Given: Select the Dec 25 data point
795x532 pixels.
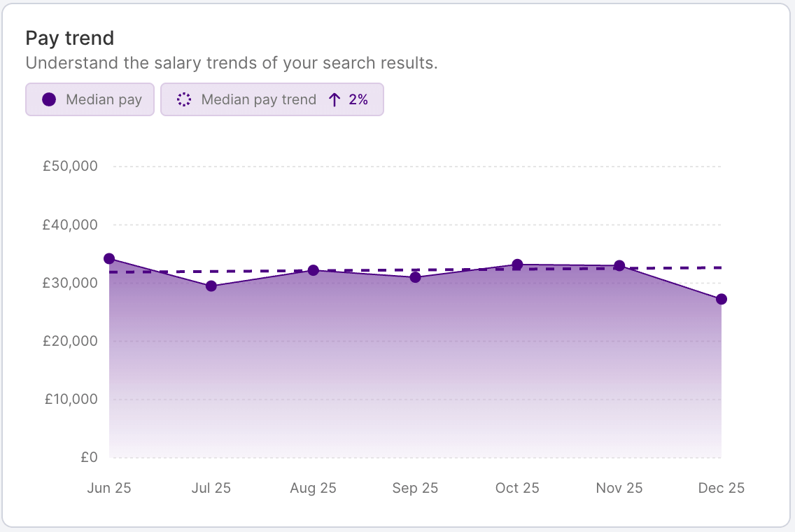Looking at the screenshot, I should click(721, 299).
